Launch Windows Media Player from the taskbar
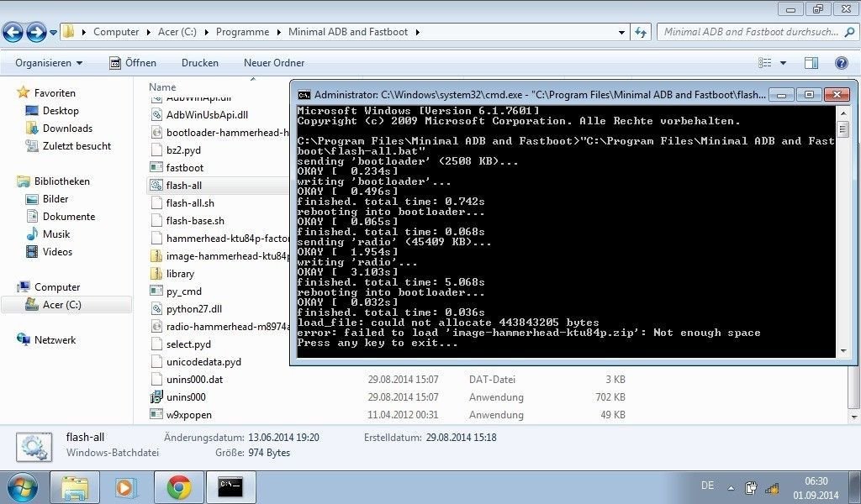 [x=126, y=487]
